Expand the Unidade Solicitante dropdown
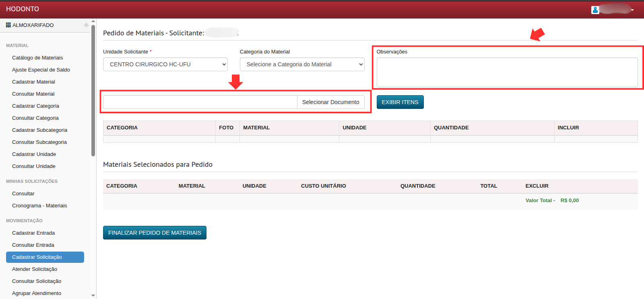This screenshot has width=644, height=299. click(x=165, y=64)
